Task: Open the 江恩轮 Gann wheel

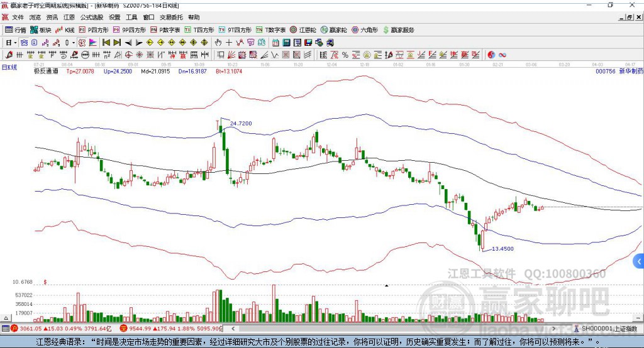Action: [303, 30]
